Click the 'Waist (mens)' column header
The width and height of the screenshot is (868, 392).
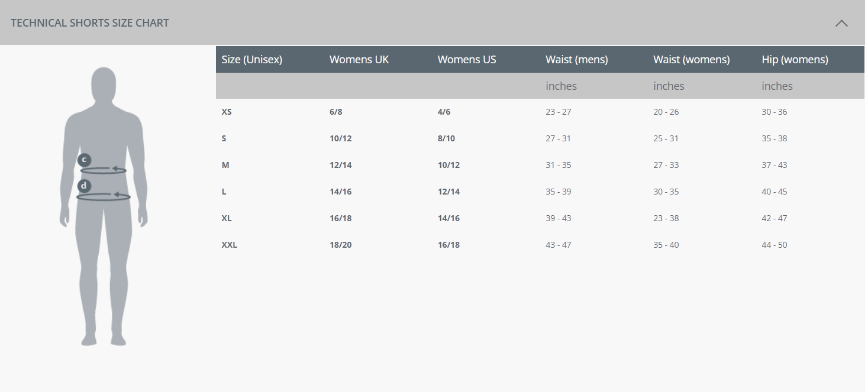(576, 60)
